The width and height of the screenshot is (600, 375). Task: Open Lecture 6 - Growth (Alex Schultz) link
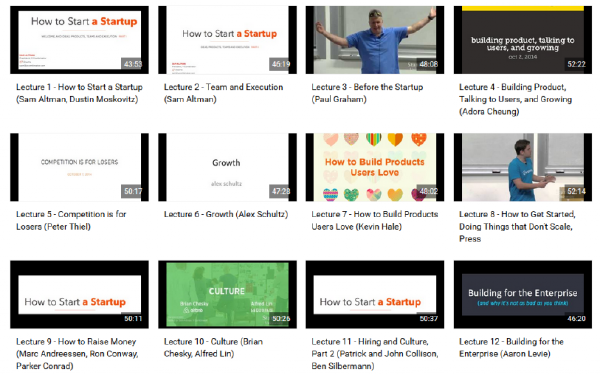click(226, 214)
